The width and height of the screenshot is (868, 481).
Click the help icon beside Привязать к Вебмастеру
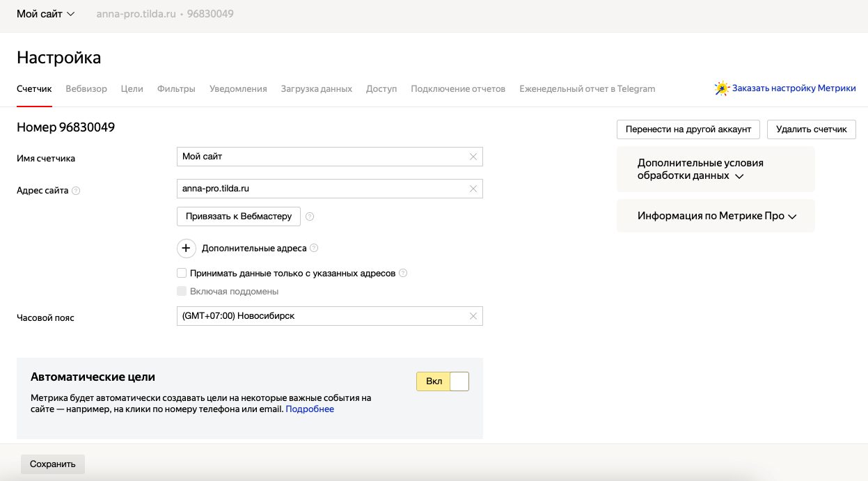click(310, 216)
